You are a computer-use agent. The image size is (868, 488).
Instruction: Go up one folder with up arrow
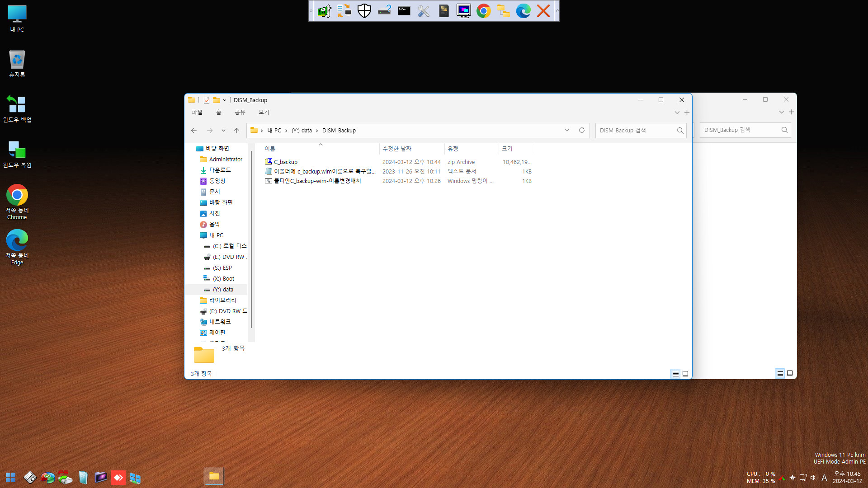(236, 131)
